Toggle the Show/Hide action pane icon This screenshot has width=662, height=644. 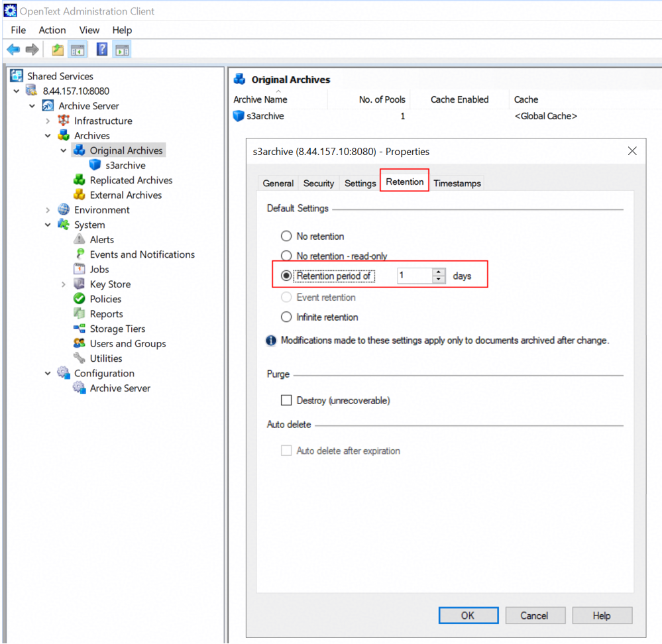click(x=123, y=50)
